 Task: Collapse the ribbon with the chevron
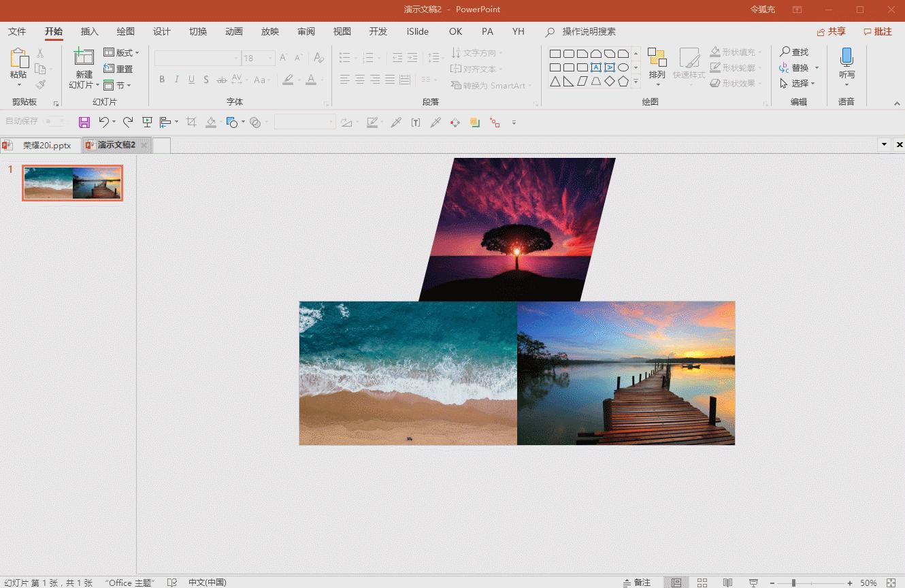(897, 103)
